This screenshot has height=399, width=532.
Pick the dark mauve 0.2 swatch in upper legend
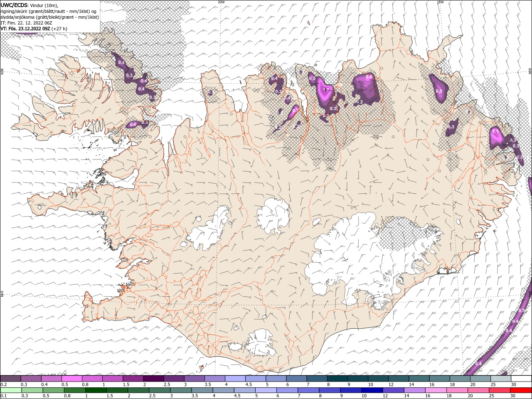click(11, 379)
